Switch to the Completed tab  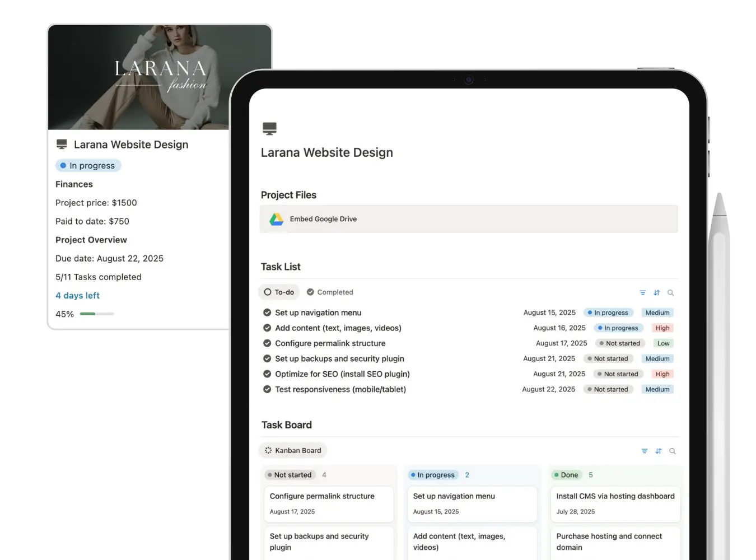(x=330, y=292)
